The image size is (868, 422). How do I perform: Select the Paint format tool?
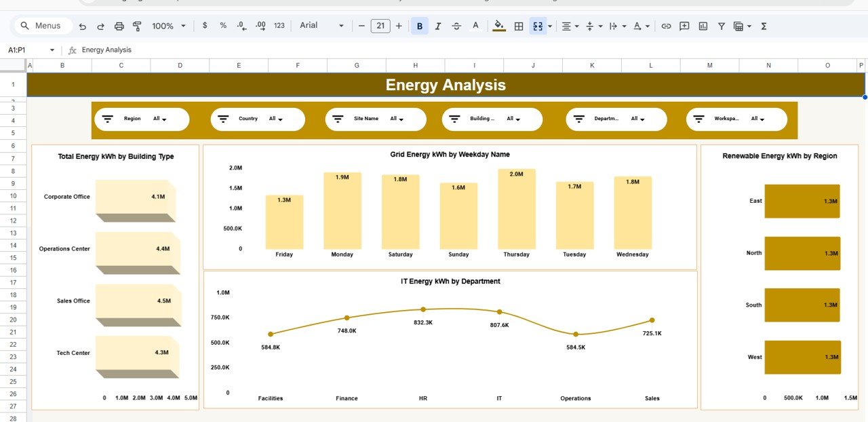[x=136, y=25]
